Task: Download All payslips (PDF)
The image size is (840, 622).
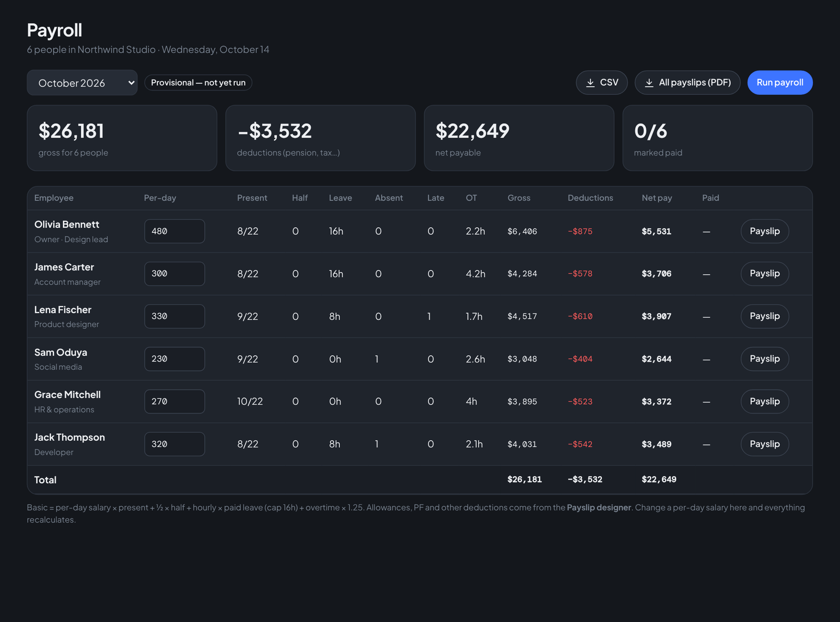Action: [687, 82]
